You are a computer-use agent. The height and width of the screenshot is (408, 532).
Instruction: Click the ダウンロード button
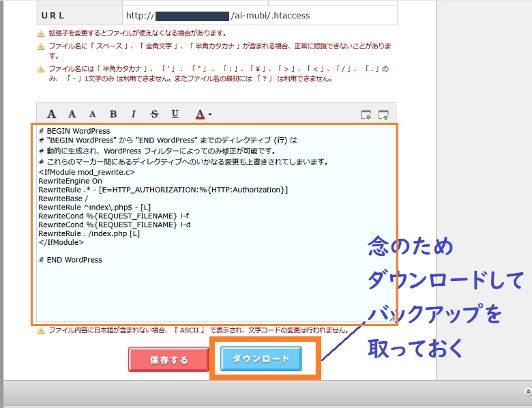point(261,359)
